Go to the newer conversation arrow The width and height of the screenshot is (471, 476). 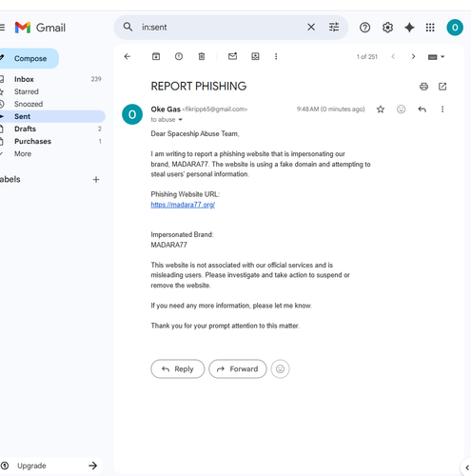point(393,57)
